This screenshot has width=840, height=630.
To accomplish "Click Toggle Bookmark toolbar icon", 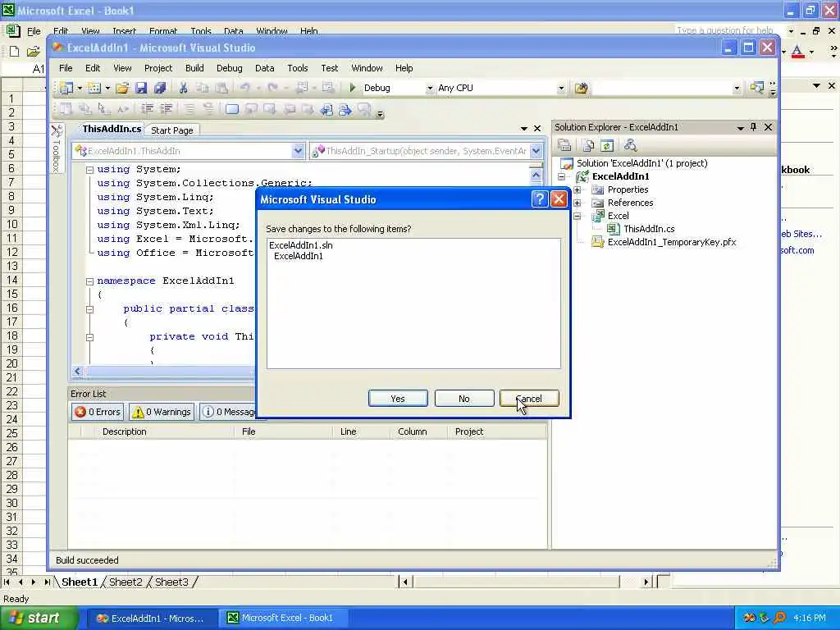I will (231, 109).
